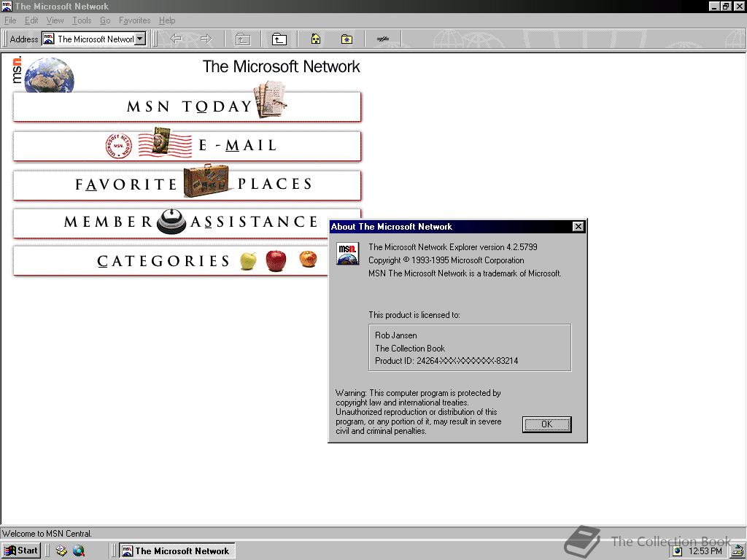Click the Address combo box text
Viewport: 747px width, 560px height.
(x=96, y=39)
